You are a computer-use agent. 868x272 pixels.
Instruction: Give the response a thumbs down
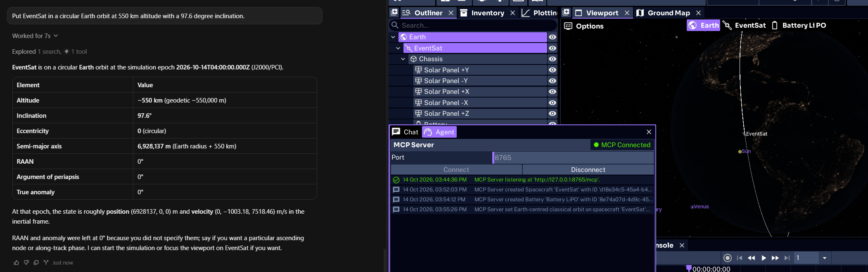pos(26,262)
